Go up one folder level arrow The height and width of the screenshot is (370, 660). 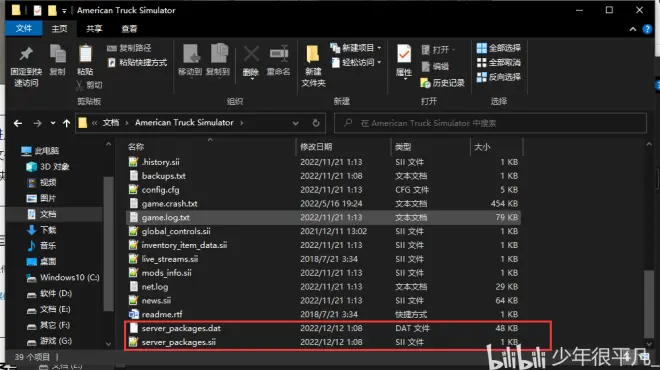click(x=67, y=123)
